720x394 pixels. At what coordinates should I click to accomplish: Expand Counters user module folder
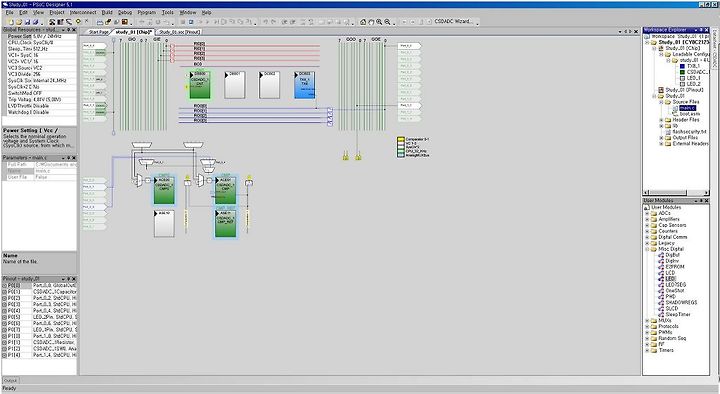647,231
